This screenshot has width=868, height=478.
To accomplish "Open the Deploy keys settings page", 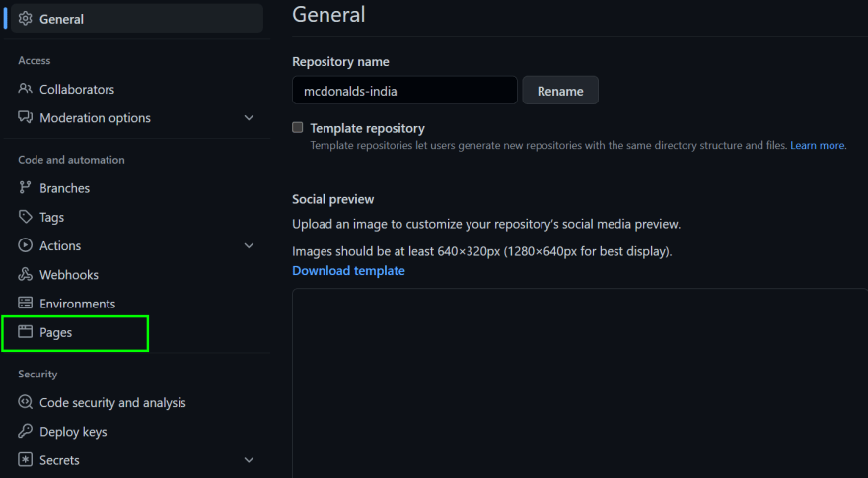I will (73, 432).
